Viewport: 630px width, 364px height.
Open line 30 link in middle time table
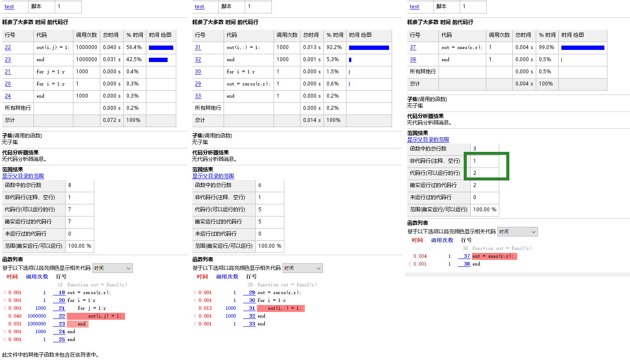pos(198,72)
